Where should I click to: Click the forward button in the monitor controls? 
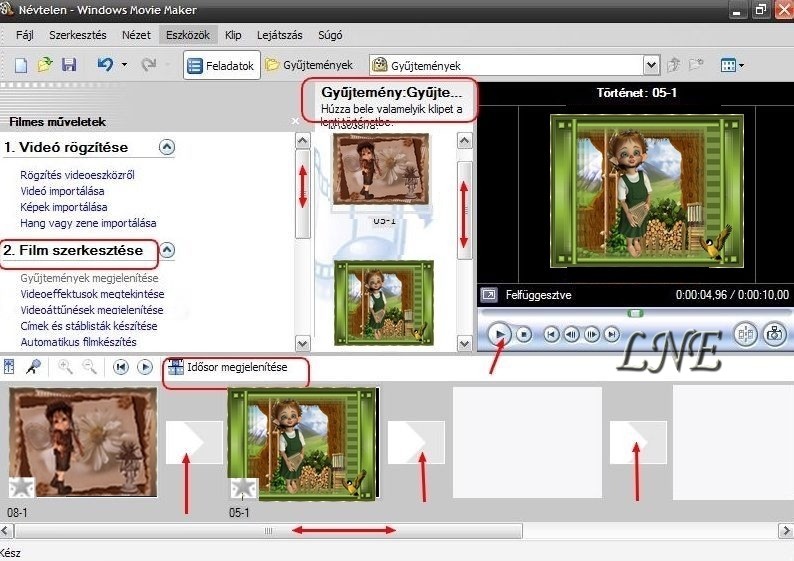(612, 334)
